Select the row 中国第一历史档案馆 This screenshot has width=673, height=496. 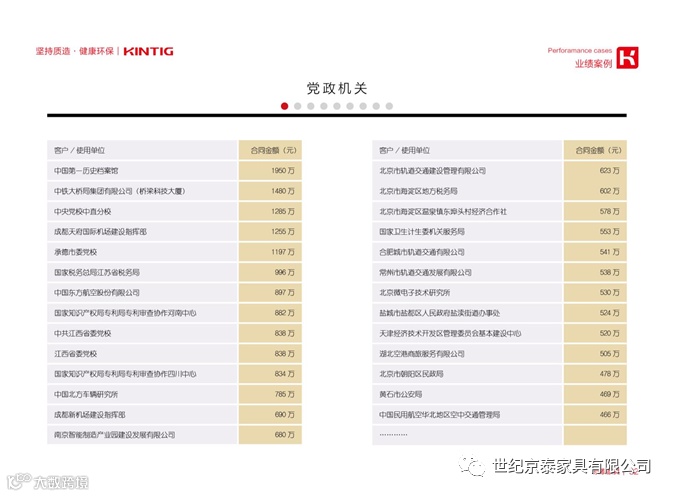[174, 170]
